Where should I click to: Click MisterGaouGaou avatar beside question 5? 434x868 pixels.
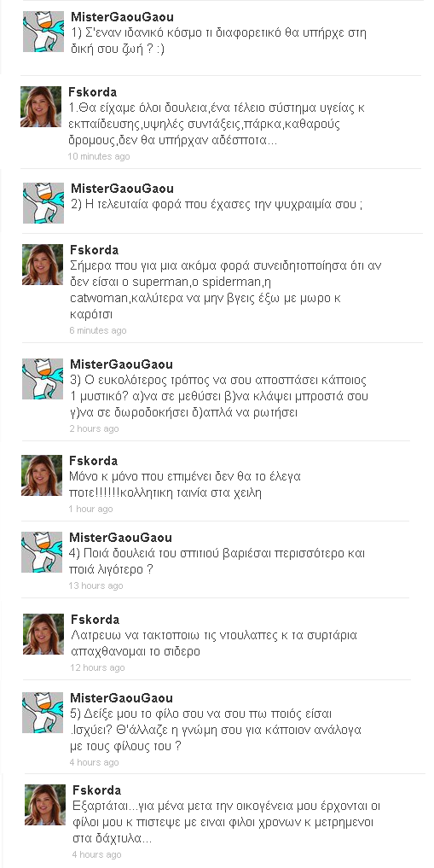[x=43, y=713]
